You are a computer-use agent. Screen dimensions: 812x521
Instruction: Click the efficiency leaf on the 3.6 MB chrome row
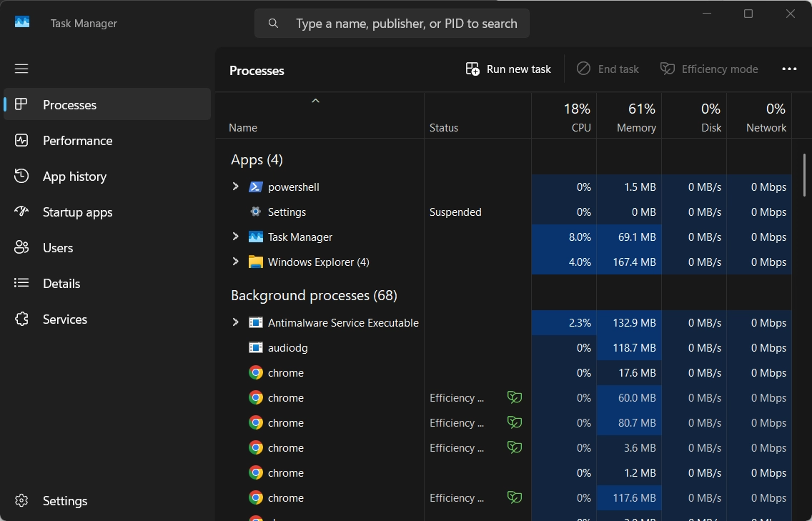(514, 447)
